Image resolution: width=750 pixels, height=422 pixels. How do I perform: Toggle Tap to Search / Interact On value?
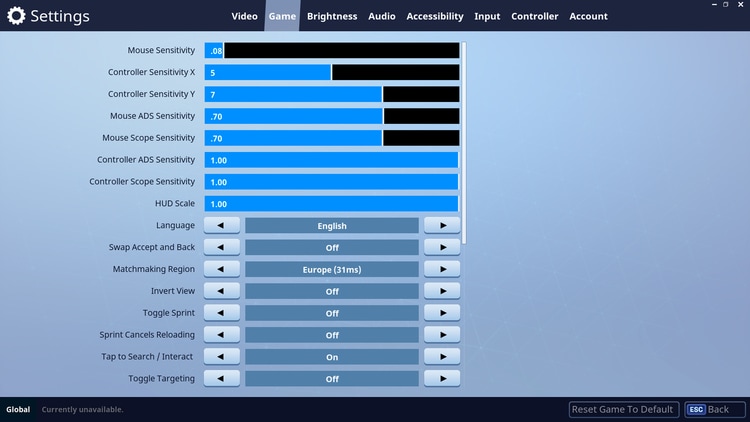pyautogui.click(x=332, y=357)
